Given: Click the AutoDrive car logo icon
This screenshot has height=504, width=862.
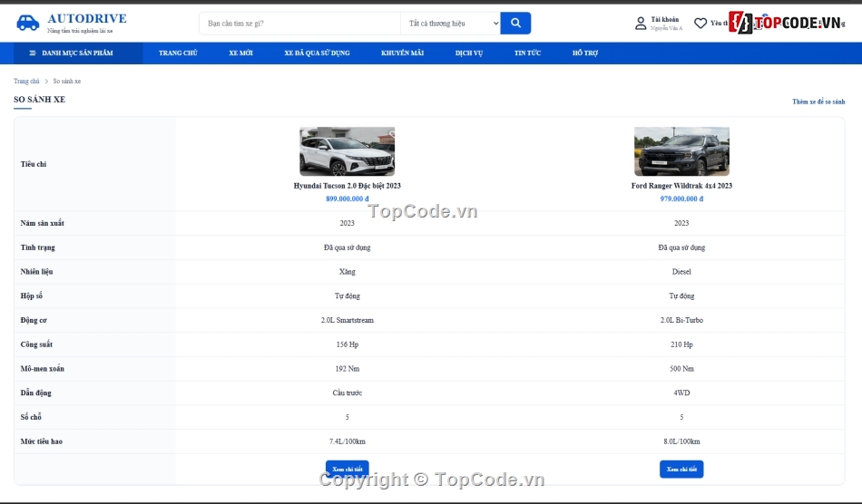Looking at the screenshot, I should 27,23.
